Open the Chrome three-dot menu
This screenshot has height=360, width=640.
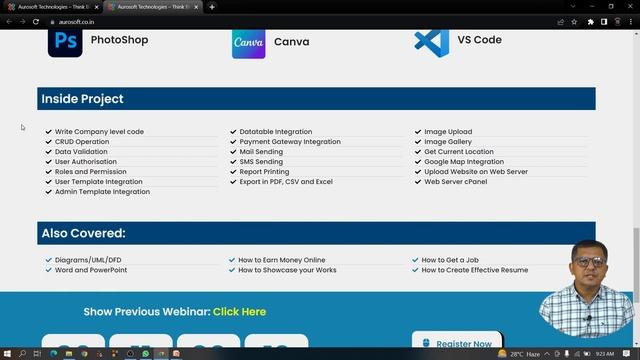tap(631, 22)
